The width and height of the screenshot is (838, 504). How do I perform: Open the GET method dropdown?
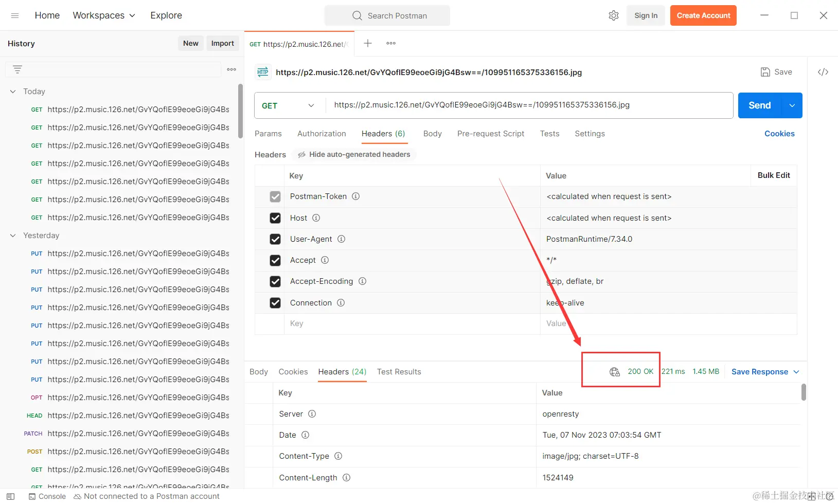pyautogui.click(x=290, y=105)
